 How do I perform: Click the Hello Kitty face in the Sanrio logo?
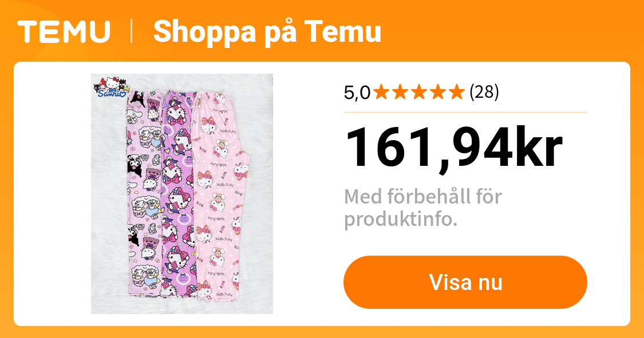pos(112,82)
